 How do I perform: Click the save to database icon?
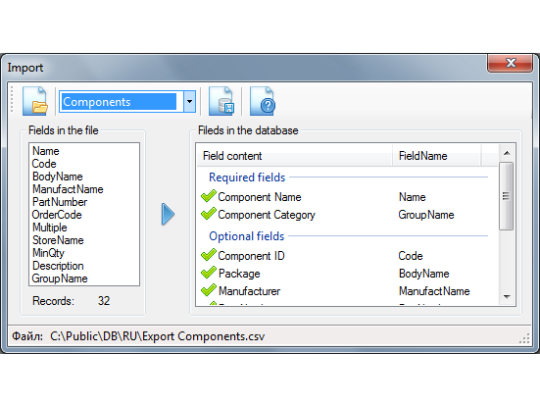point(222,102)
